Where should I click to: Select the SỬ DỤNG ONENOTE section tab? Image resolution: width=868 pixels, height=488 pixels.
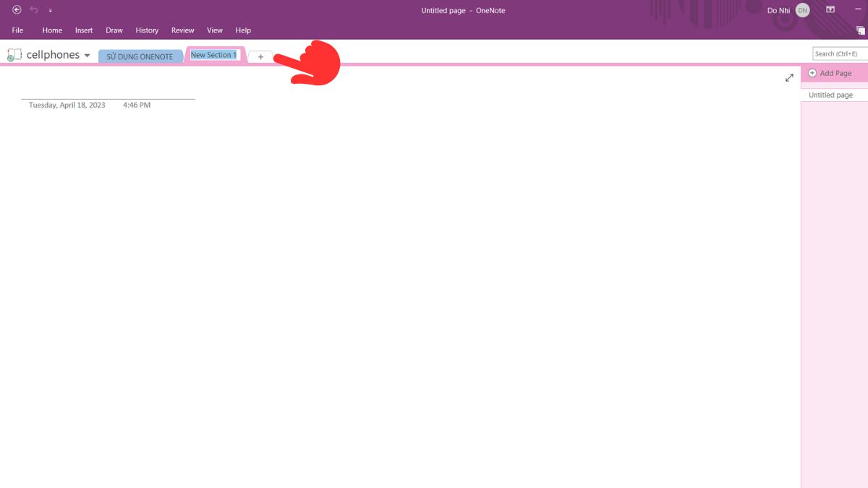pos(140,56)
